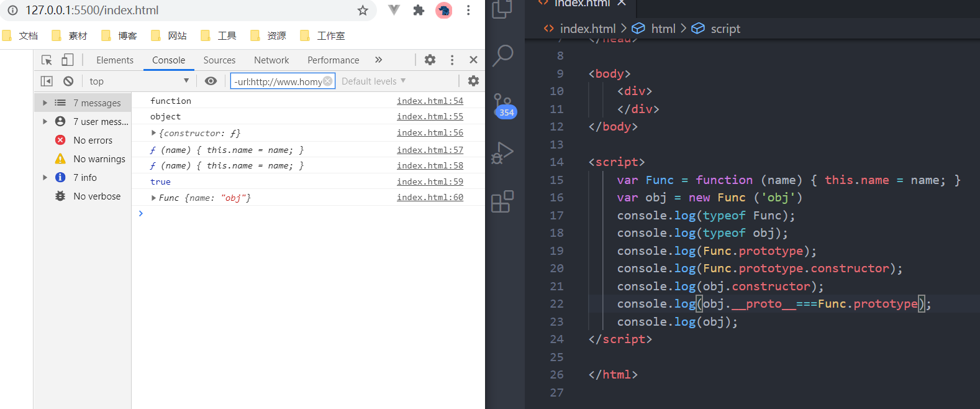
Task: Open VS Code Extensions view
Action: pyautogui.click(x=502, y=201)
